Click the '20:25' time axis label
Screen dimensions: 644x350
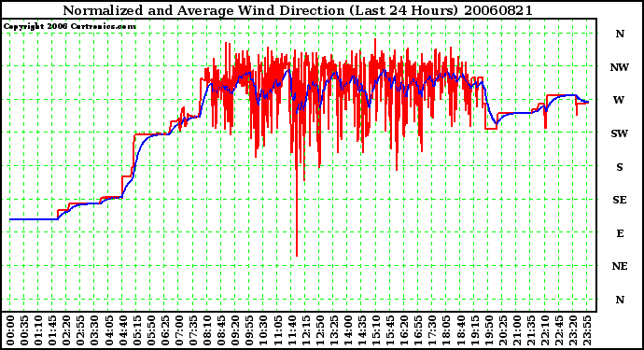[x=502, y=330]
